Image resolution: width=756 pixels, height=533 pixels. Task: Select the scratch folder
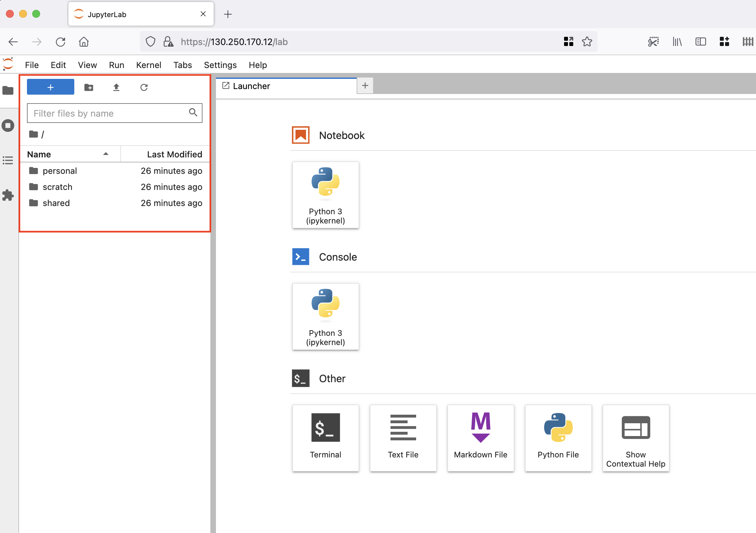tap(115, 187)
